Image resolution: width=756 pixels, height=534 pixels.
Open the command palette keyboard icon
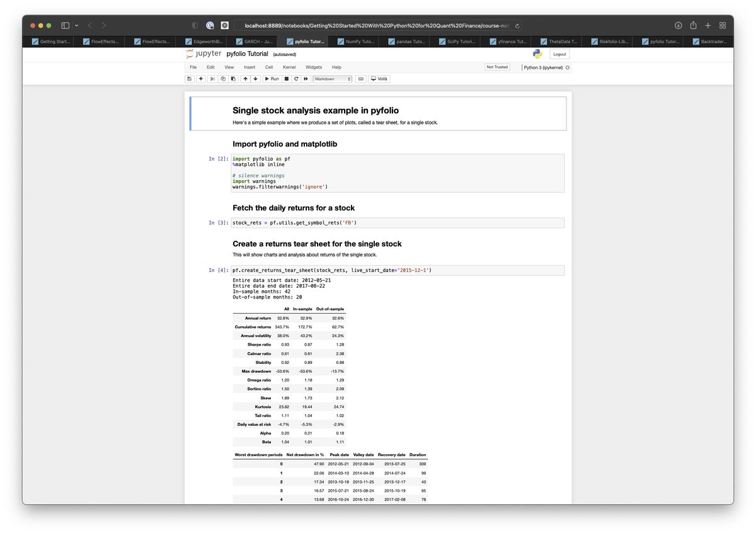tap(360, 79)
